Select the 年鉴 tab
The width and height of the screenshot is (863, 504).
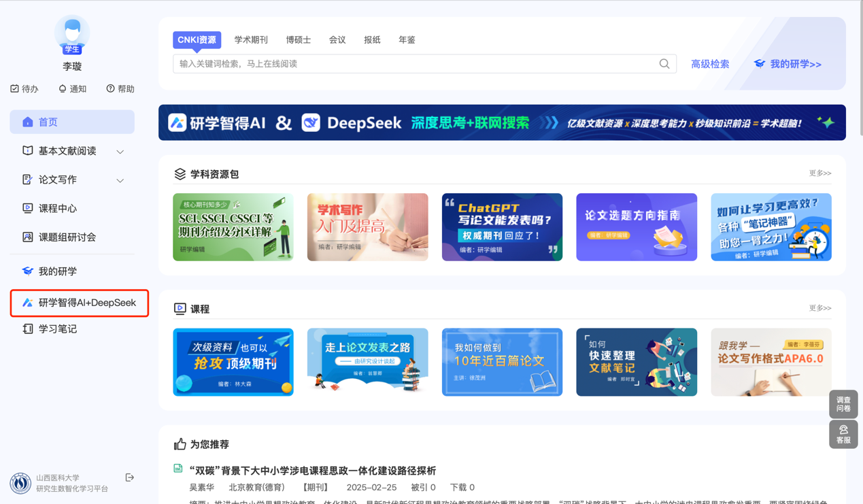point(407,40)
